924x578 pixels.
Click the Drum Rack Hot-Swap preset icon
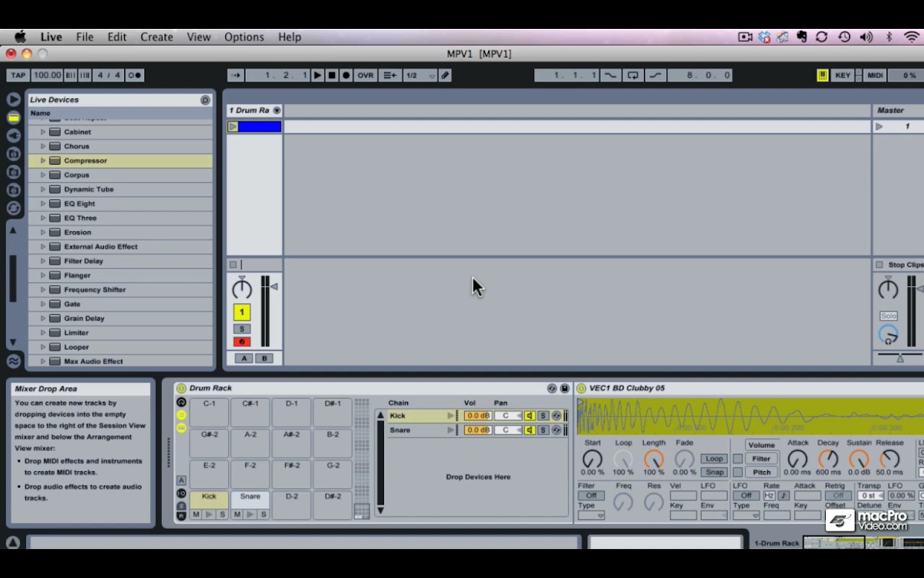552,389
